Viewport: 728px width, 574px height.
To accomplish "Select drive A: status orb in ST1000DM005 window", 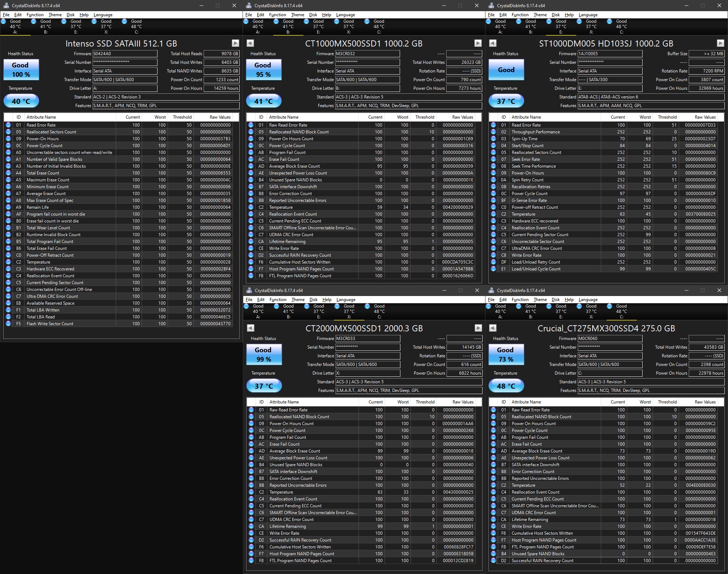I will (x=489, y=21).
